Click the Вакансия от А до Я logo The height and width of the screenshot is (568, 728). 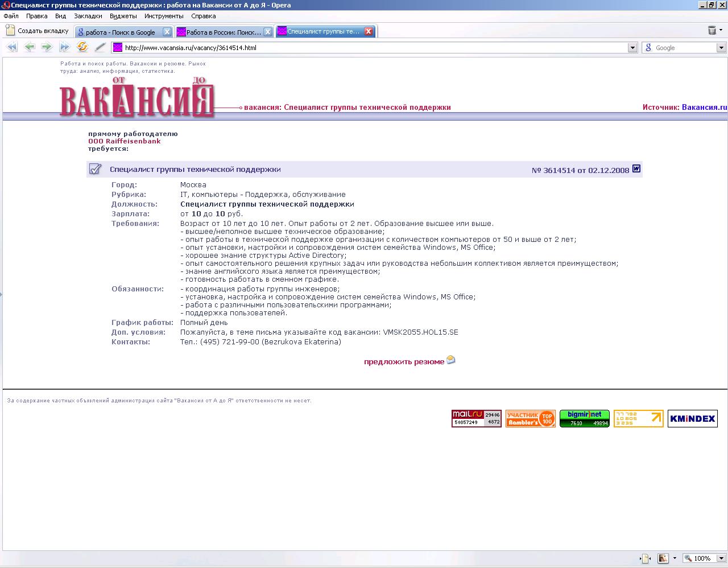[x=136, y=98]
